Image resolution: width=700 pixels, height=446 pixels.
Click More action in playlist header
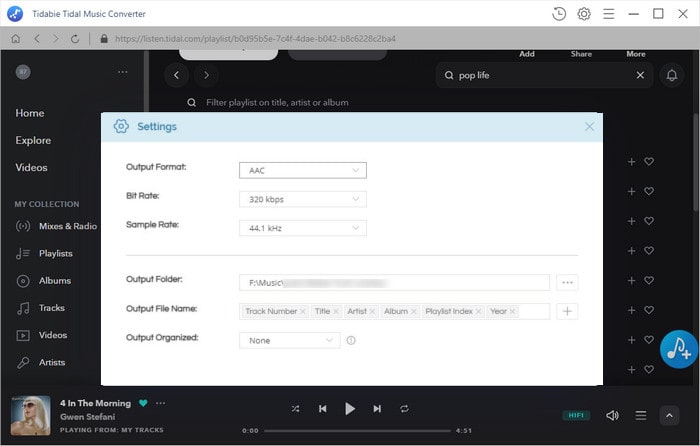(636, 54)
